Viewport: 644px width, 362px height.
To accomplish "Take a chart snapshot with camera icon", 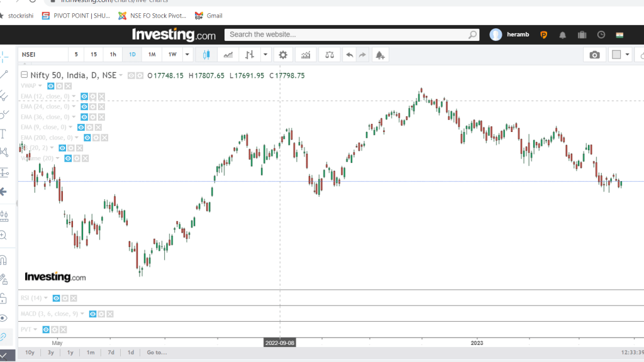I will point(594,55).
